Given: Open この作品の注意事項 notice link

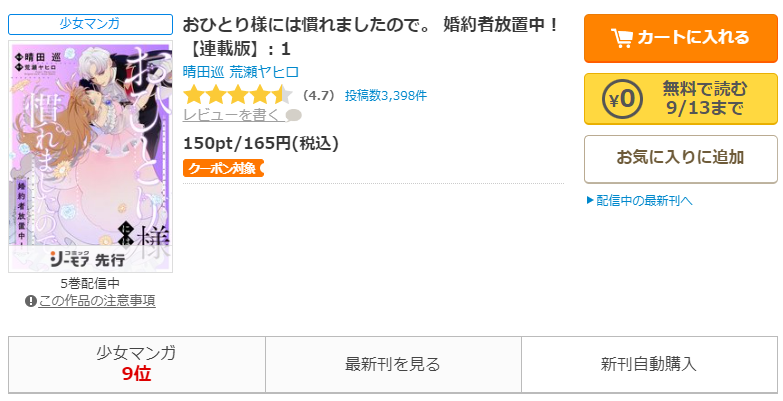Looking at the screenshot, I should (97, 301).
